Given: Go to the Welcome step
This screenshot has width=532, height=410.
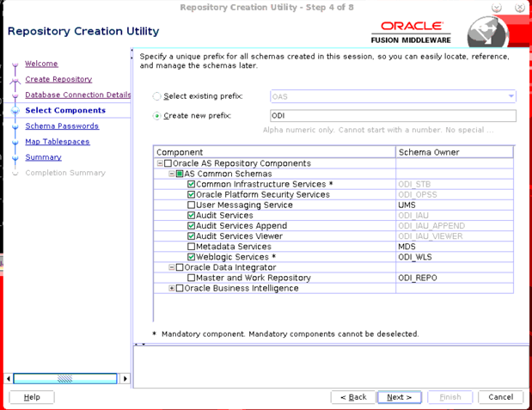Looking at the screenshot, I should point(41,64).
